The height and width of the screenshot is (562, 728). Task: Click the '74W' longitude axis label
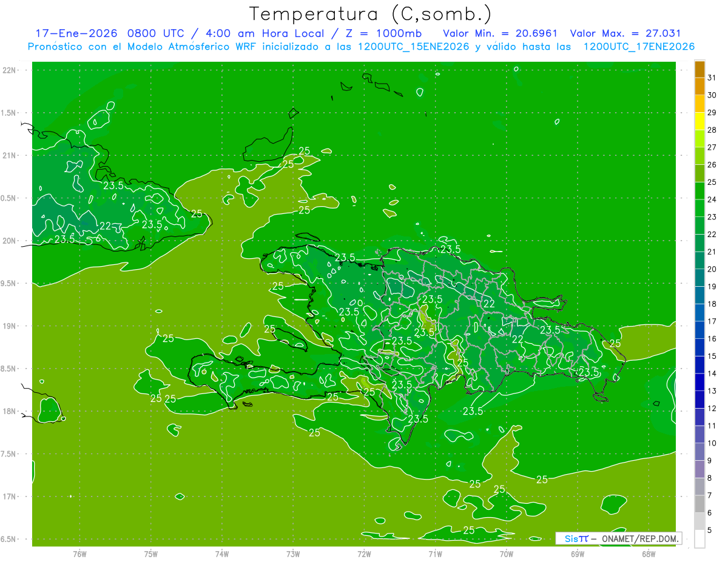[222, 554]
